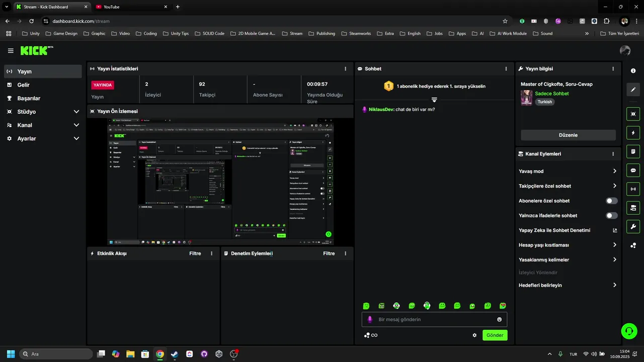Open Yavaş mod options chevron
This screenshot has width=644, height=362.
pos(615,171)
